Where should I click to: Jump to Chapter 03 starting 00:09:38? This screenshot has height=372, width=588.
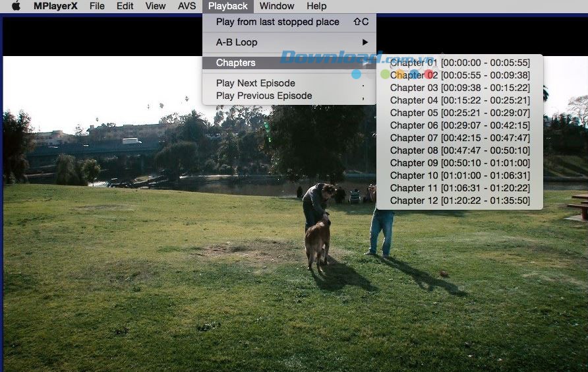click(x=459, y=88)
